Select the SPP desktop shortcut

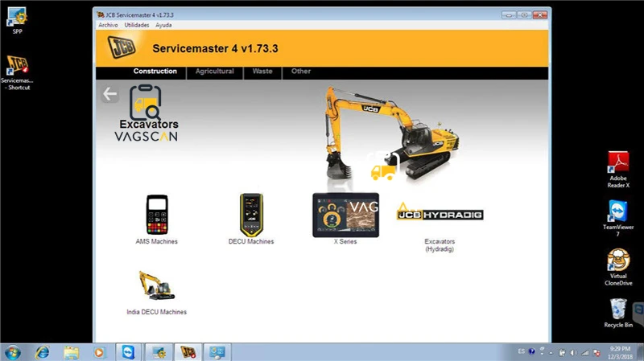(17, 21)
